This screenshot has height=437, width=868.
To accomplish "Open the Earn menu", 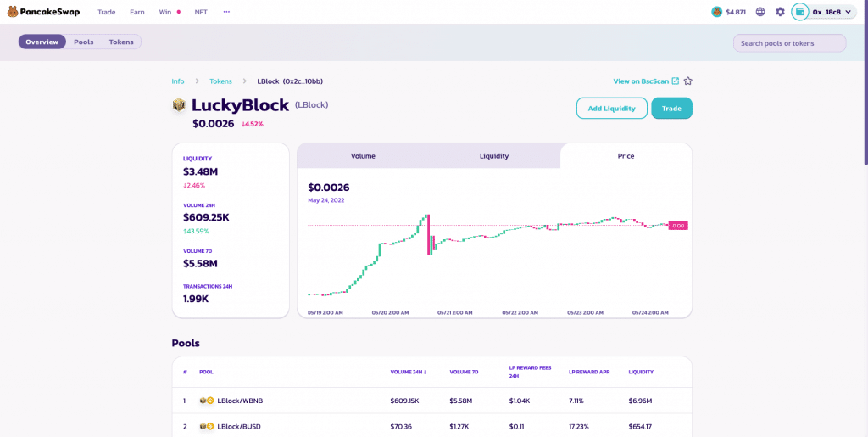I will click(x=137, y=12).
